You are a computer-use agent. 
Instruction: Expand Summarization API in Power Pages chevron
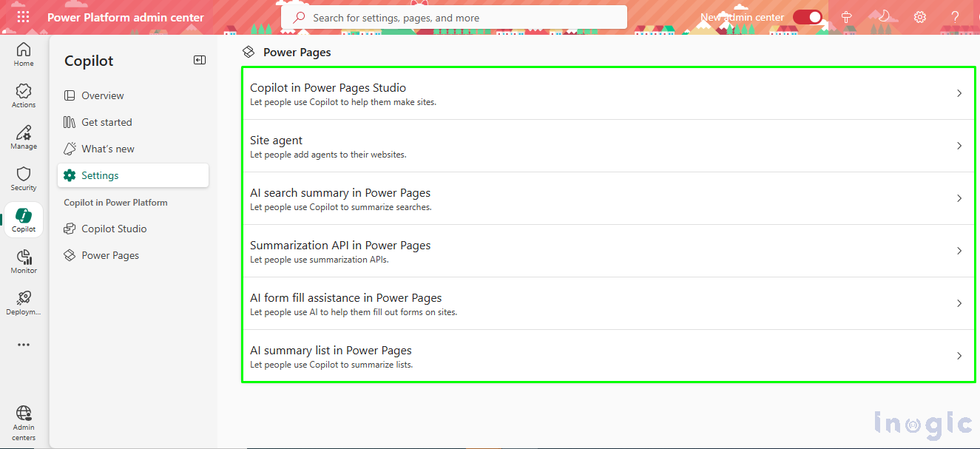point(959,251)
